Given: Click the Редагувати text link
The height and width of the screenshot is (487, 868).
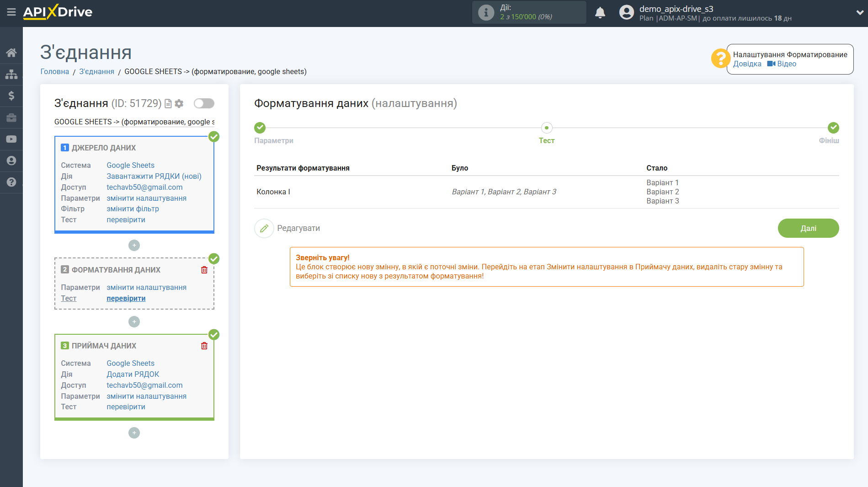Looking at the screenshot, I should (298, 228).
